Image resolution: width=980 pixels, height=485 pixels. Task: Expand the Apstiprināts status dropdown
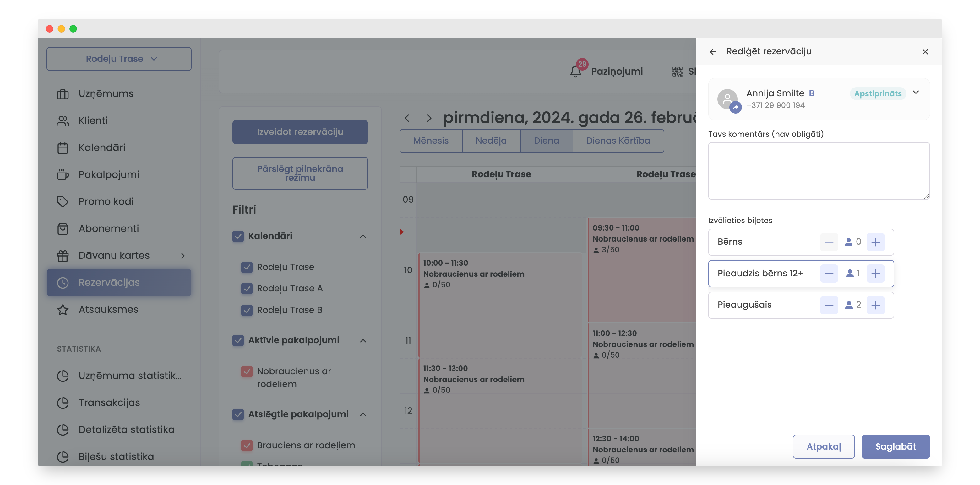[x=916, y=93]
